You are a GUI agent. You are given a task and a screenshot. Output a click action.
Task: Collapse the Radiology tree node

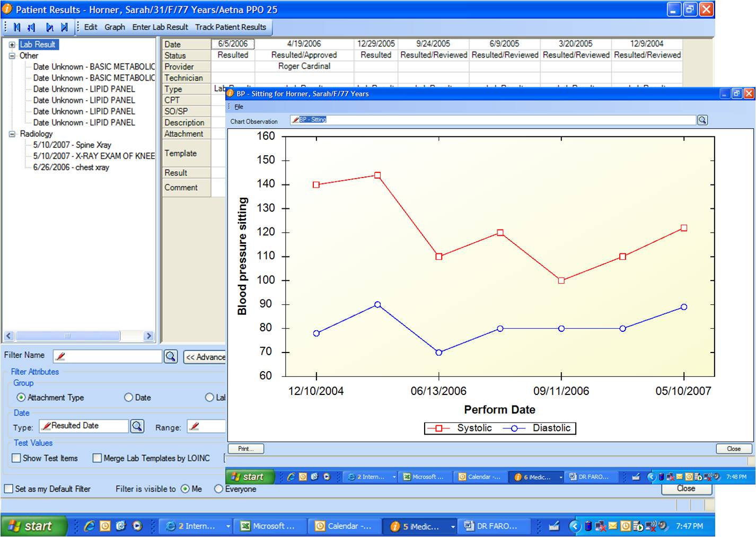click(x=12, y=134)
